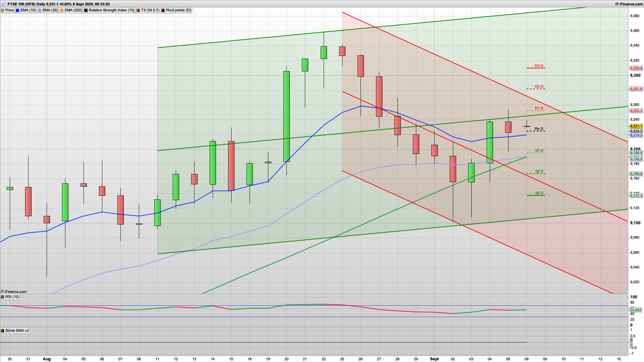Image resolution: width=644 pixels, height=362 pixels.
Task: Open the EMA (10) indicator legend entry
Action: coord(26,10)
